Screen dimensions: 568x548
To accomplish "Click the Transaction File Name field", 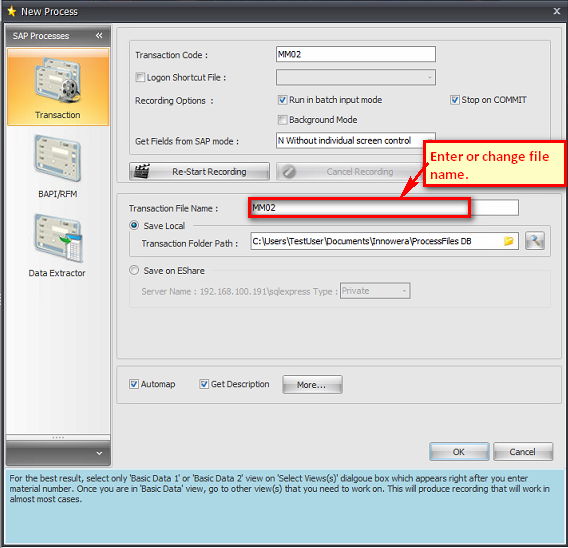I will click(385, 208).
